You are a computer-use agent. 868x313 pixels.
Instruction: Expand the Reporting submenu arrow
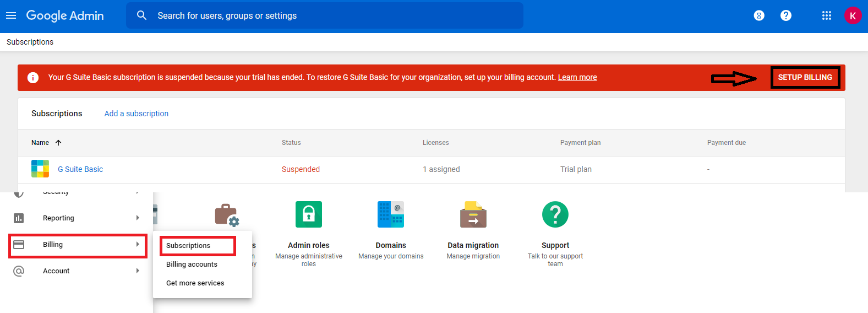coord(138,218)
